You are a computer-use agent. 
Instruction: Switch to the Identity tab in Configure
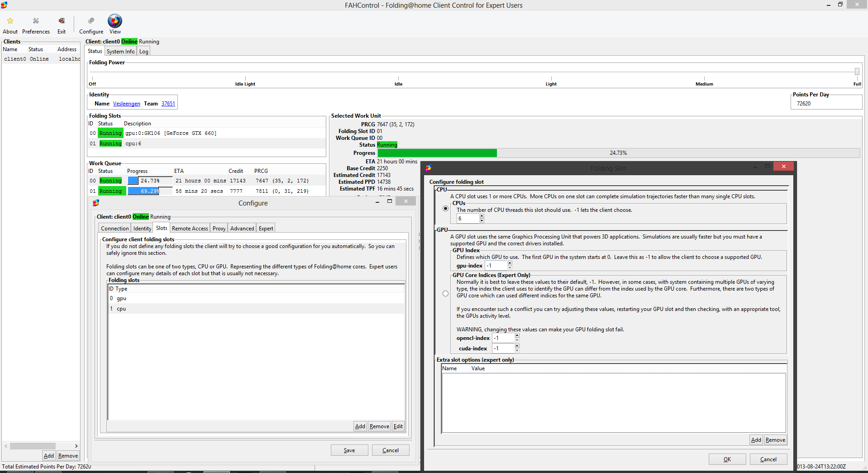click(x=143, y=229)
